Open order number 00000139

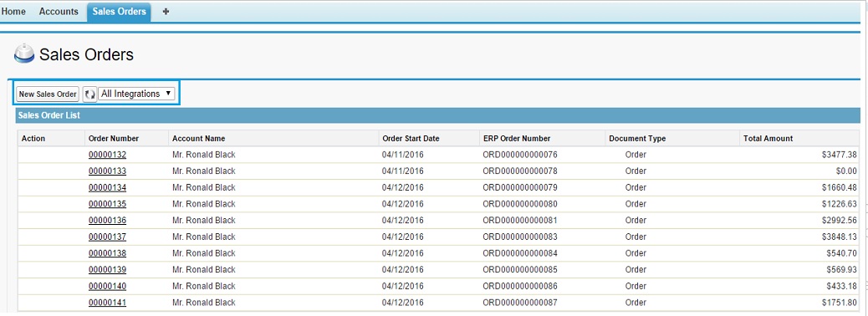pos(107,269)
